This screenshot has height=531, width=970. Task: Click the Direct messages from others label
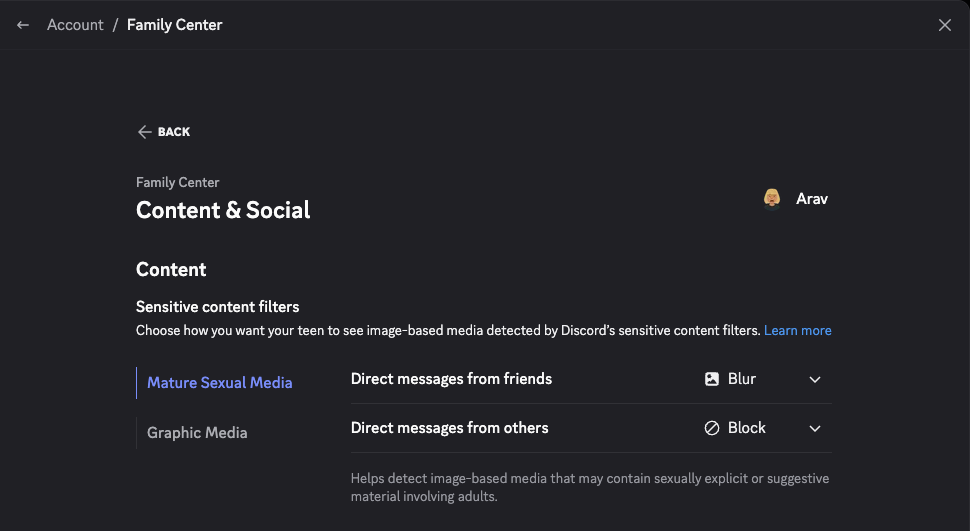click(x=449, y=428)
